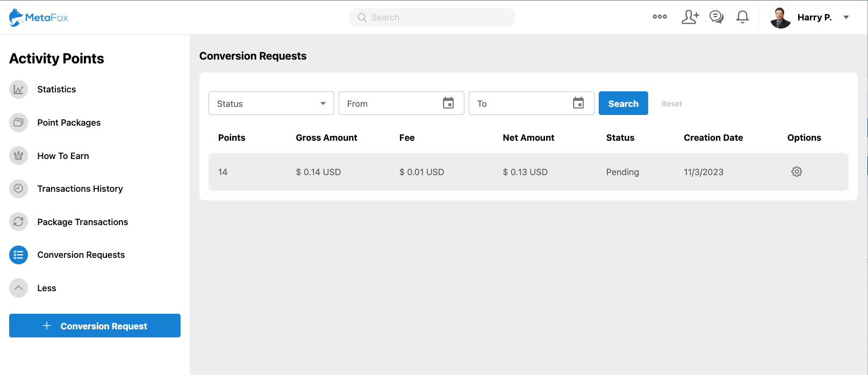Click the blue Conversion Request button
The width and height of the screenshot is (868, 375).
[95, 326]
